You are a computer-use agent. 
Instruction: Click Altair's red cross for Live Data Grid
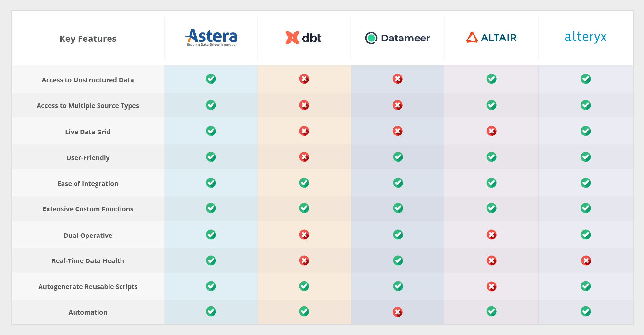491,131
